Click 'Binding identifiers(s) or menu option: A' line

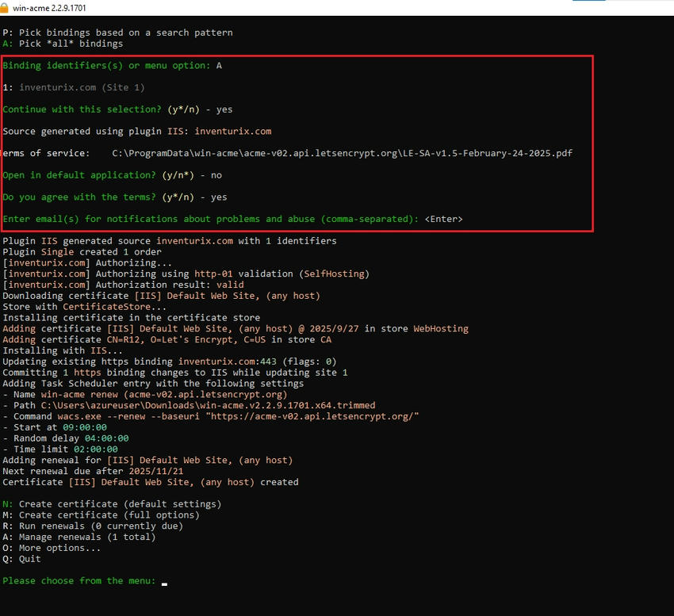pos(112,66)
